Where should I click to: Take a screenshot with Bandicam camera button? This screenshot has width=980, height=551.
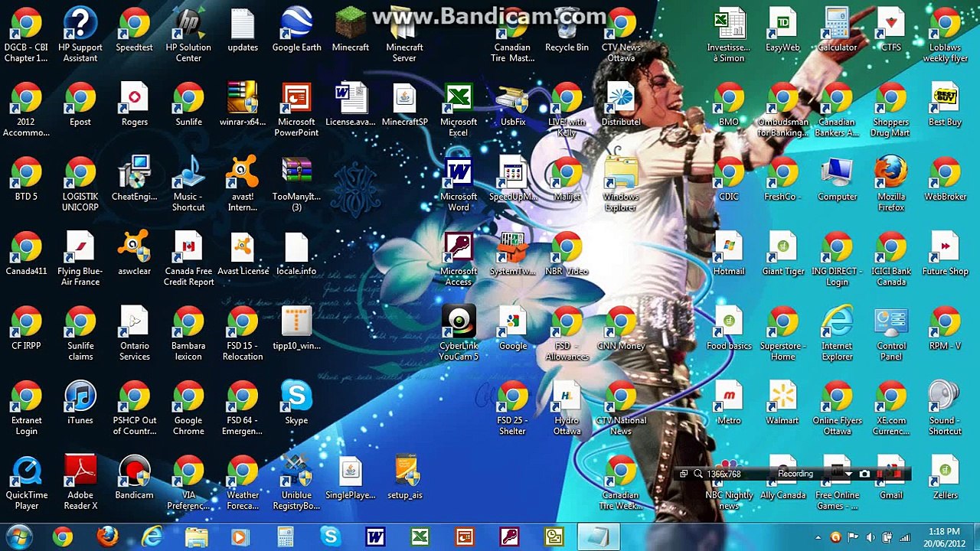pos(864,474)
